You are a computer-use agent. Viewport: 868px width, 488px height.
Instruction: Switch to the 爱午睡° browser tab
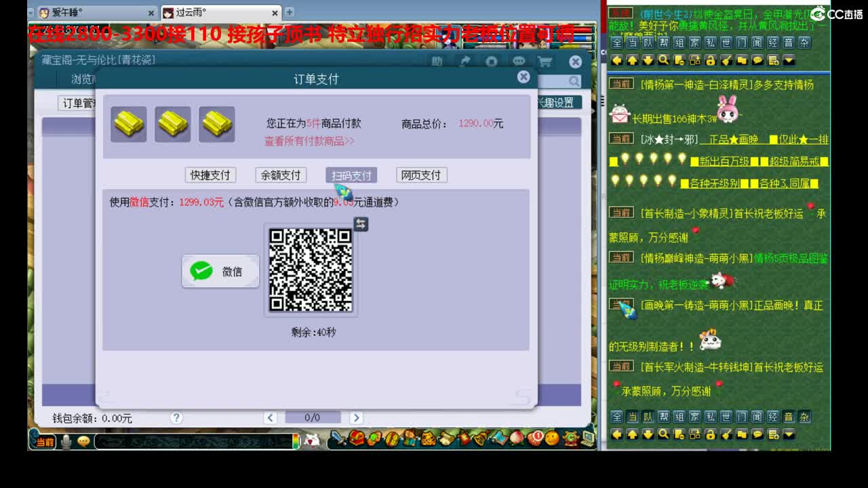click(x=97, y=13)
